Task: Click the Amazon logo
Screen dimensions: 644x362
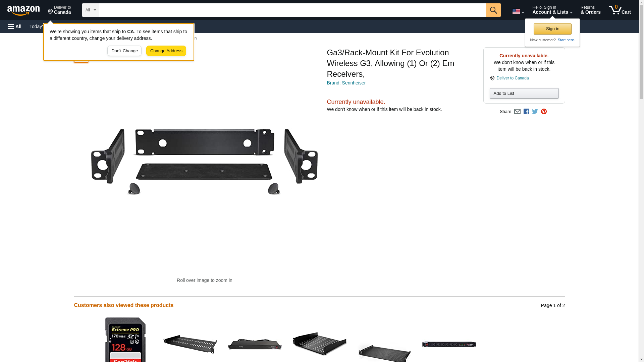Action: click(x=23, y=10)
